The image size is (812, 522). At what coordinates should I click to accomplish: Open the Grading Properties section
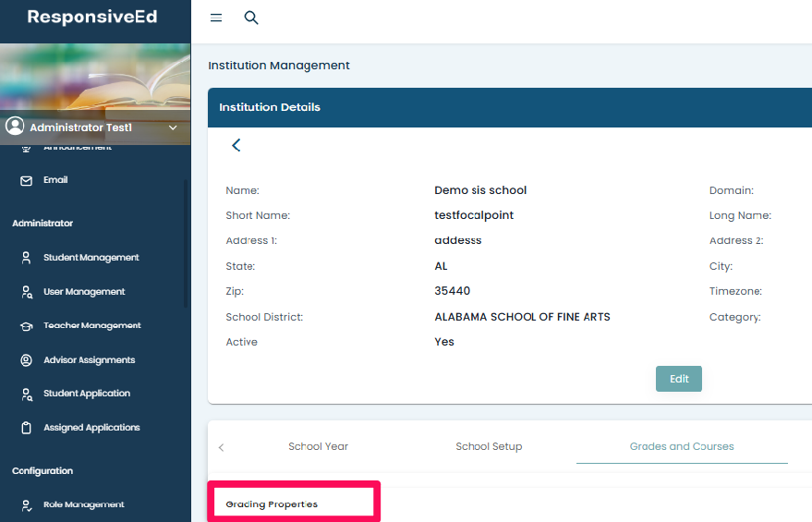pos(272,504)
